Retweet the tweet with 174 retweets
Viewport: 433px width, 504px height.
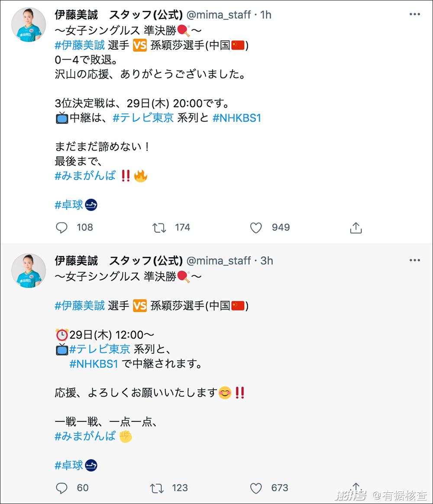tap(159, 228)
